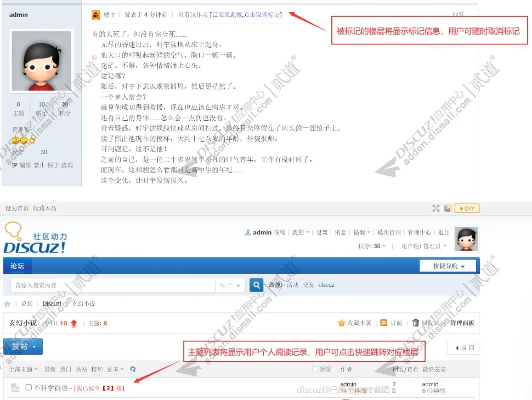Click the star icon to favorite this forum

tap(341, 323)
